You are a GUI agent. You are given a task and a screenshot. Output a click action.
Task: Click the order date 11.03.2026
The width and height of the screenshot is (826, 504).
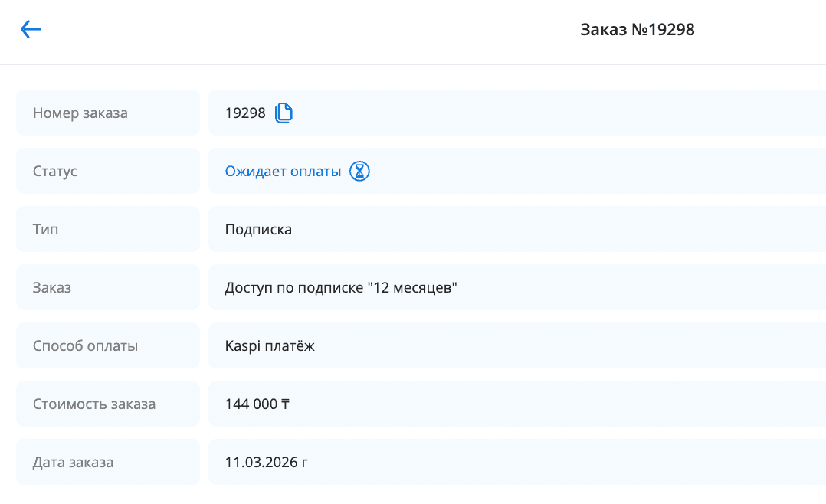(x=261, y=463)
